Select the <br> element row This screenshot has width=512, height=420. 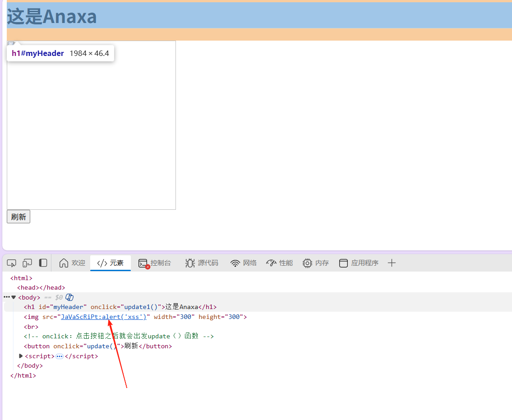pyautogui.click(x=31, y=327)
